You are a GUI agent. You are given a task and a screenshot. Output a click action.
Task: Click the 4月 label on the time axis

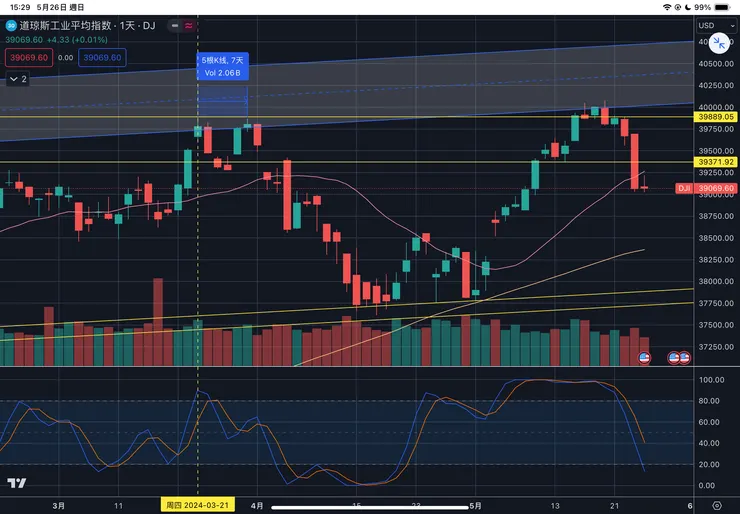pos(257,506)
